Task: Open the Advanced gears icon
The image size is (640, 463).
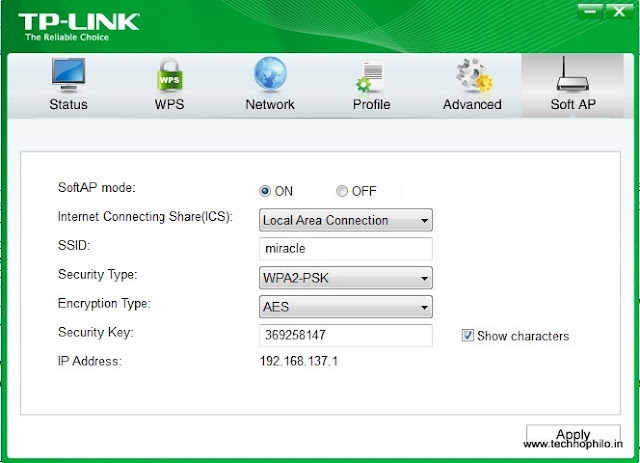Action: coord(474,75)
